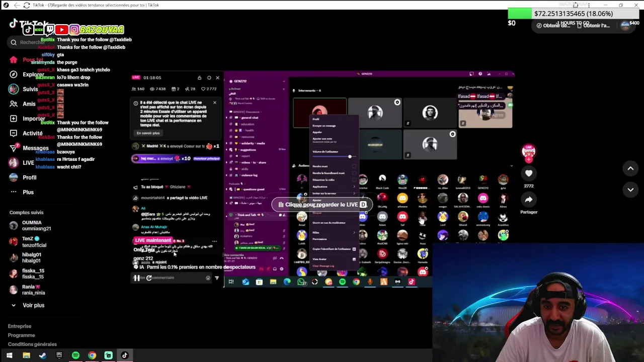This screenshot has height=362, width=644.
Task: Open followed account hibalg01
Action: pos(25,257)
